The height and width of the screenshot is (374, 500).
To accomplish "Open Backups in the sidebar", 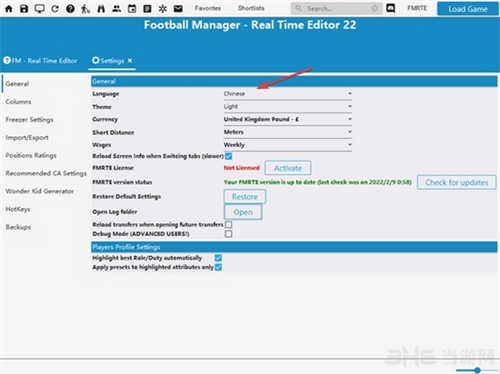I will point(18,227).
